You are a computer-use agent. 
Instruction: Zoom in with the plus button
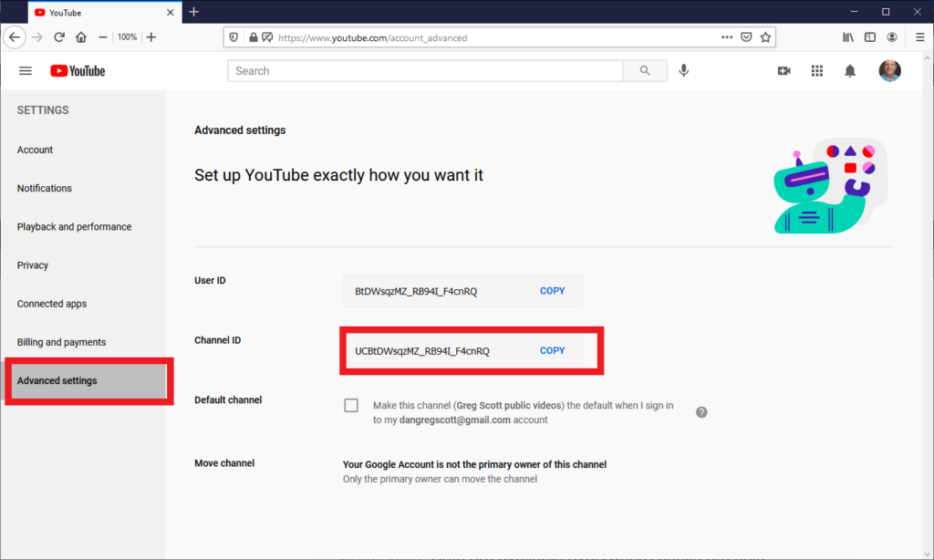pyautogui.click(x=151, y=36)
